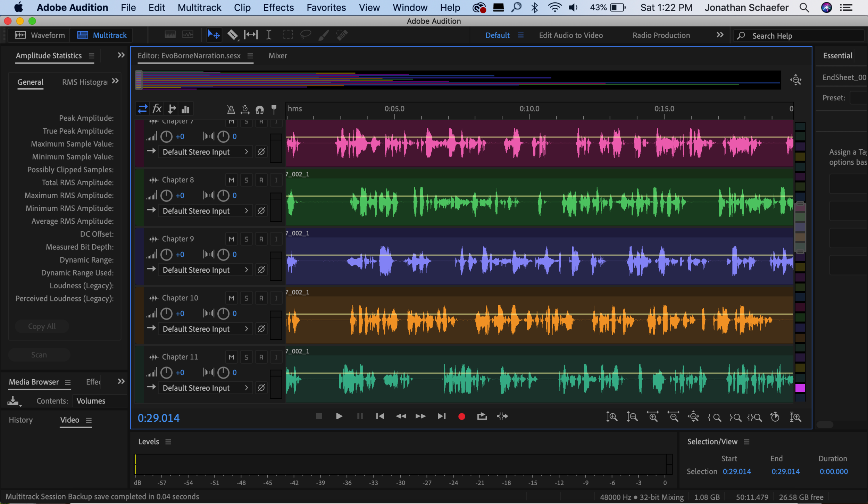Start recording with the red Record button
The width and height of the screenshot is (868, 504).
pos(462,416)
